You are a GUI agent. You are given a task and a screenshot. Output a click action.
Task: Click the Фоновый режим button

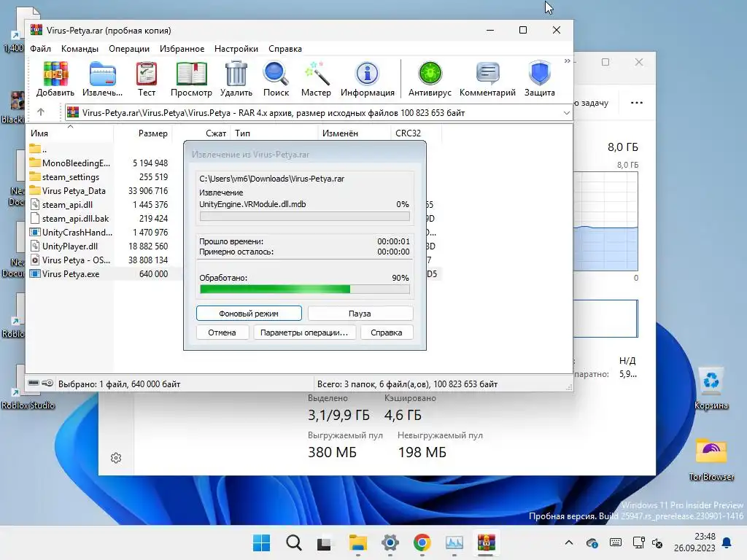tap(249, 314)
